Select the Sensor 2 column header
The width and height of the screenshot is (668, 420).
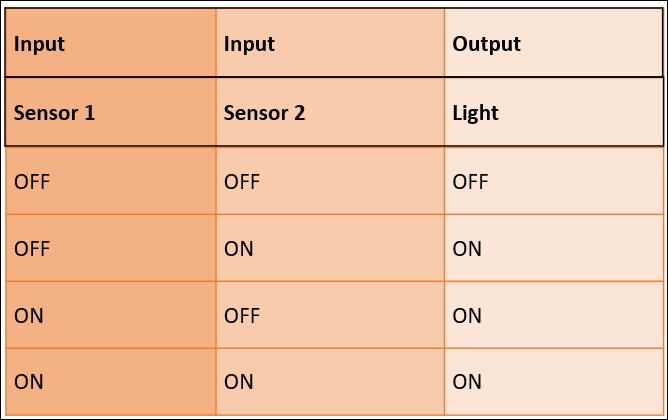[x=330, y=112]
